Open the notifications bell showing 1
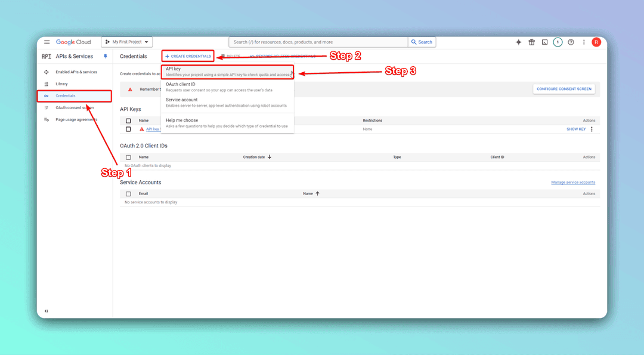The image size is (644, 355). (557, 42)
